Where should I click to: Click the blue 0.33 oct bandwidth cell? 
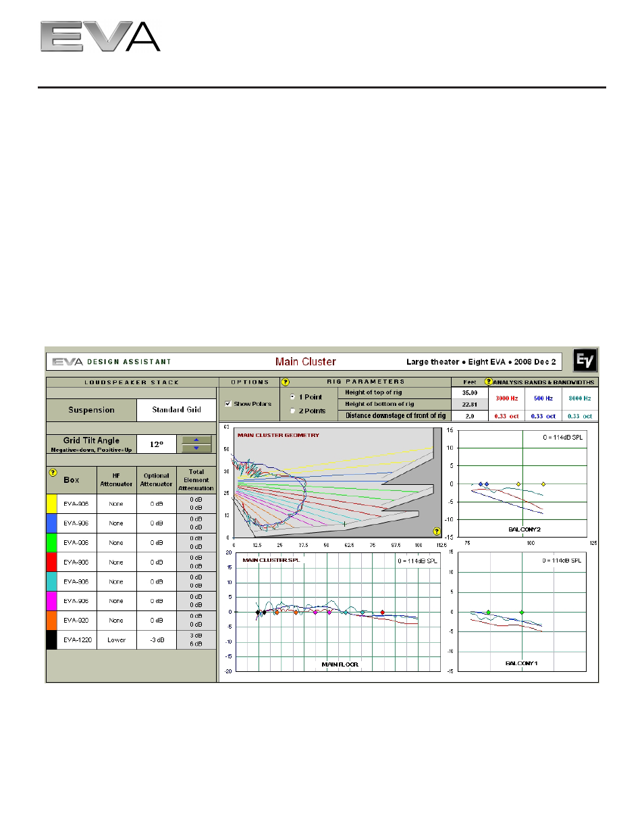[x=543, y=416]
